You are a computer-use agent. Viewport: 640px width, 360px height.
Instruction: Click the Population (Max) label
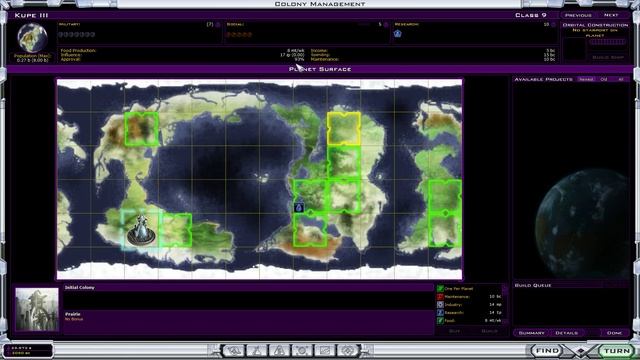point(32,56)
